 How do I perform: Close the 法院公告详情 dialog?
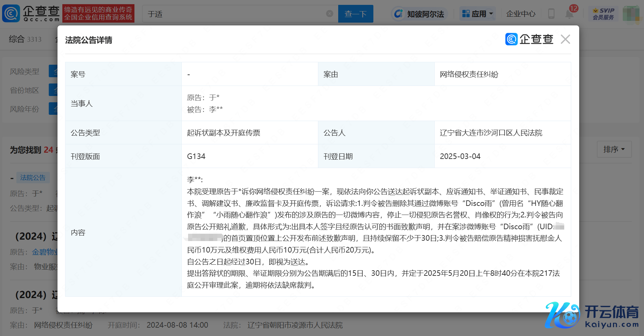click(x=565, y=39)
